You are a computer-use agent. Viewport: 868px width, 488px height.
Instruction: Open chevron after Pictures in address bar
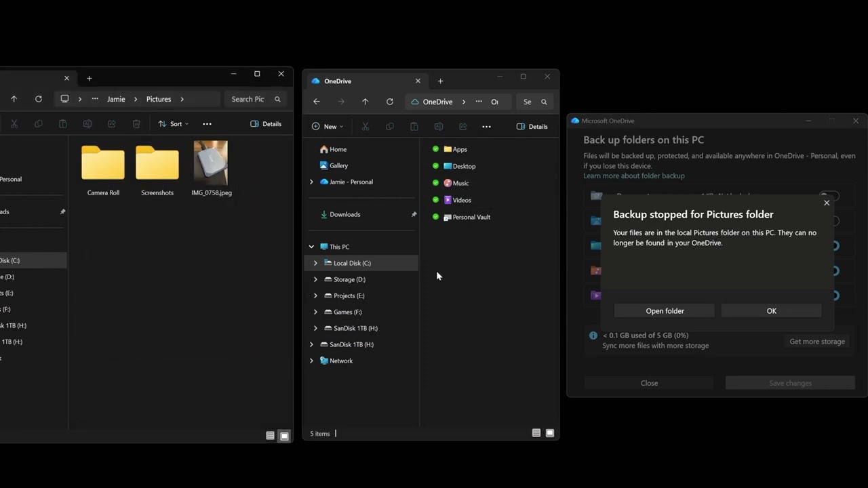(x=182, y=99)
